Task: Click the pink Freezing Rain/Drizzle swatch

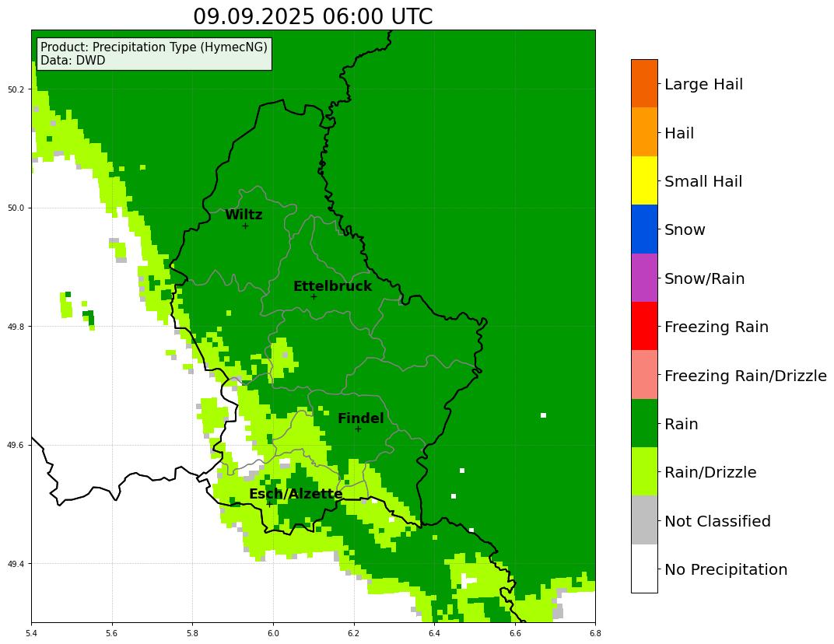Action: pos(644,374)
